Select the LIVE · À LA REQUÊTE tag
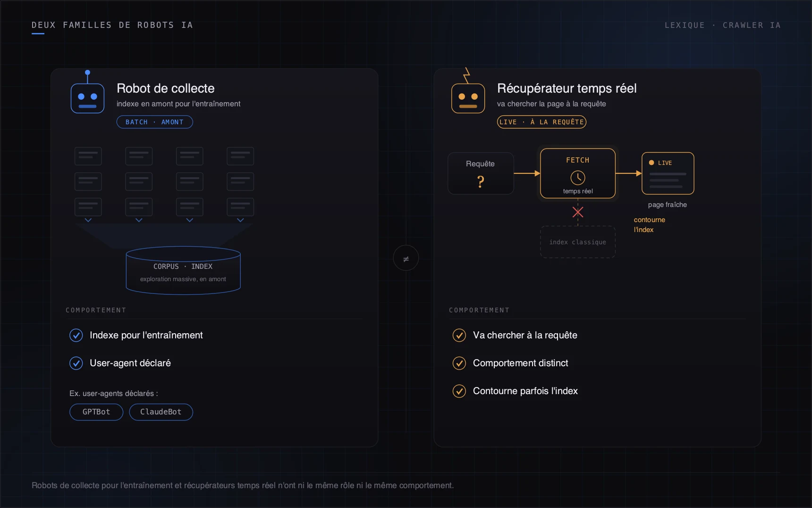Screen dimensions: 812x508 [541, 122]
